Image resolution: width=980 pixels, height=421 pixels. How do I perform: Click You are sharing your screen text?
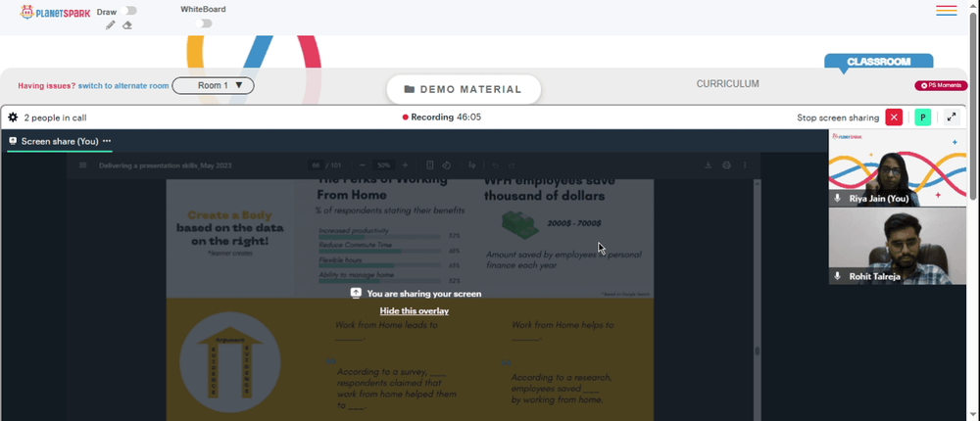click(x=423, y=293)
